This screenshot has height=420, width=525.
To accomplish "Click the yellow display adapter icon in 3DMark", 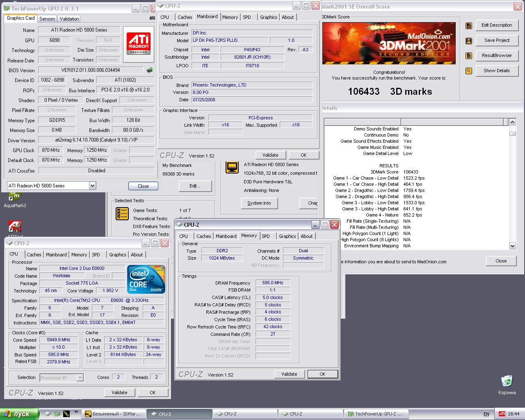I will click(232, 167).
